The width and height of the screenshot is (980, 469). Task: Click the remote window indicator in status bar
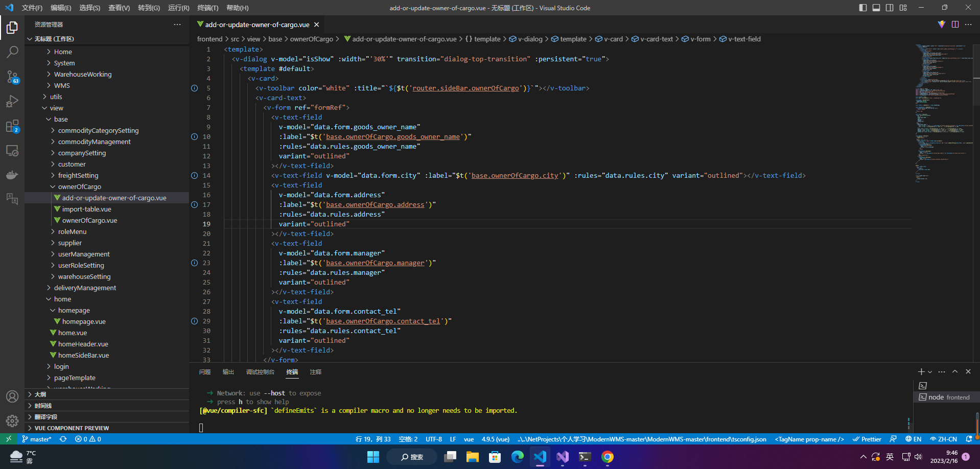[x=9, y=439]
